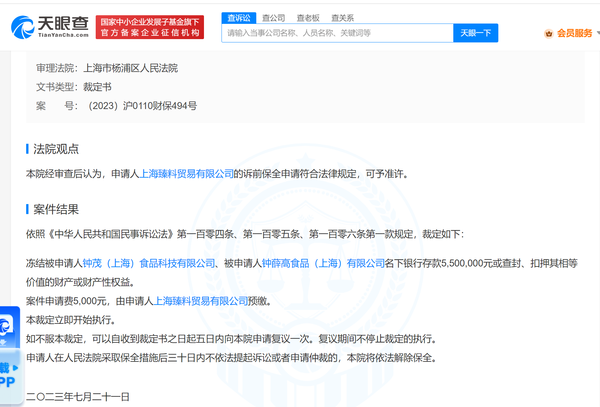Select the 查关系 tab
The width and height of the screenshot is (600, 407).
point(342,16)
